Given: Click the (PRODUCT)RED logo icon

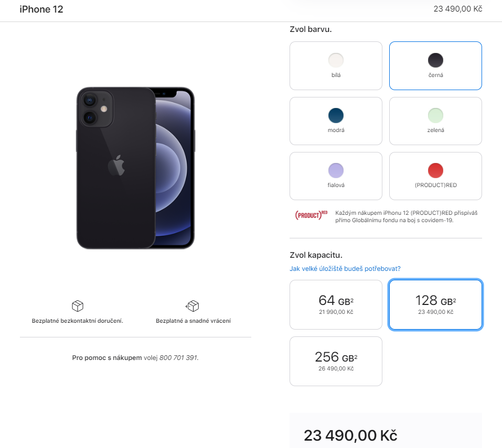Looking at the screenshot, I should pos(311,215).
